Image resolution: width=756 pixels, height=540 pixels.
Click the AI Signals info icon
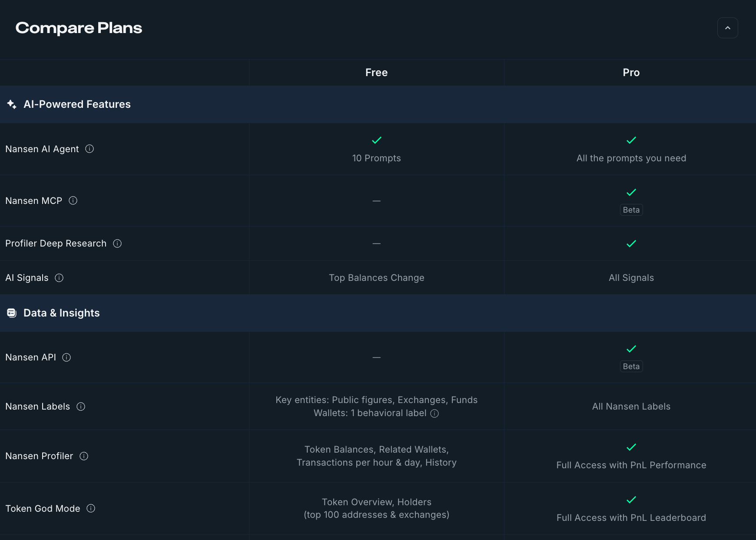pyautogui.click(x=60, y=278)
